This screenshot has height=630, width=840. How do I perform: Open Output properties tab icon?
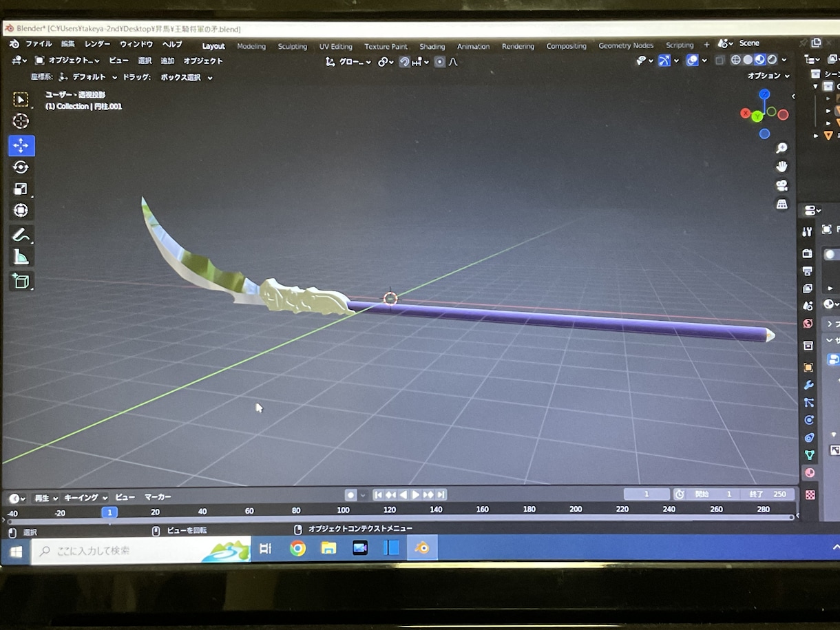808,271
